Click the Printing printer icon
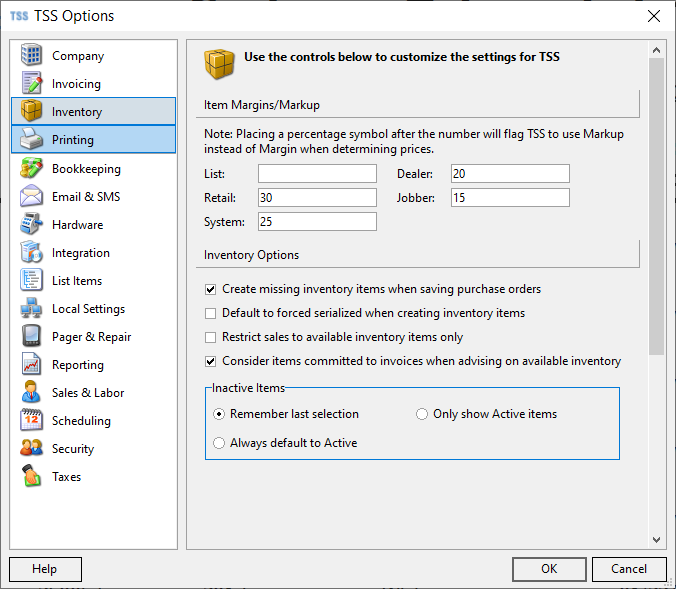The height and width of the screenshot is (589, 676). [x=31, y=139]
